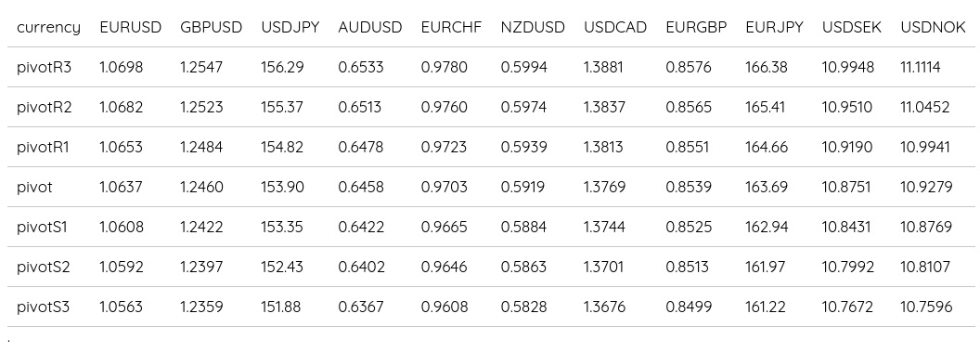Click GBPUSD pivotS1 value 1.2422
Screen dimensions: 980x353
point(201,228)
